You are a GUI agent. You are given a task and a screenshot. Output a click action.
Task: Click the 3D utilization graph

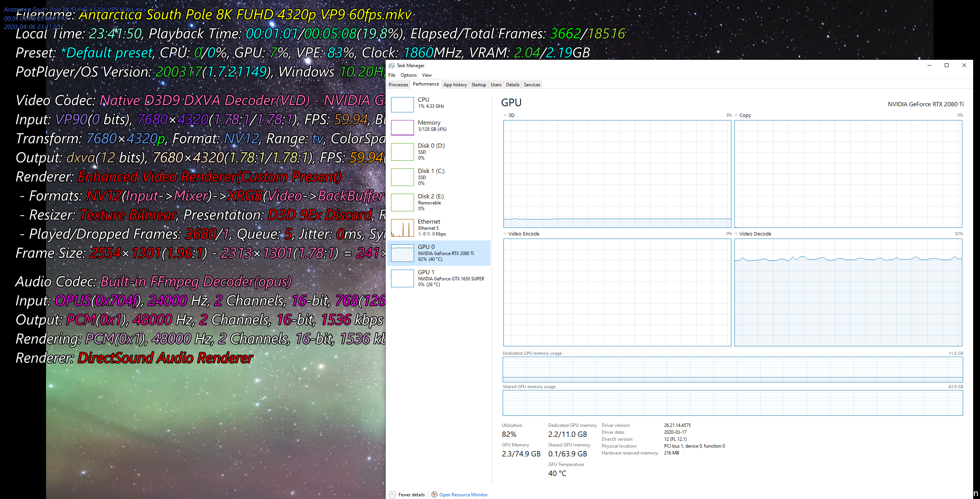[x=617, y=174]
